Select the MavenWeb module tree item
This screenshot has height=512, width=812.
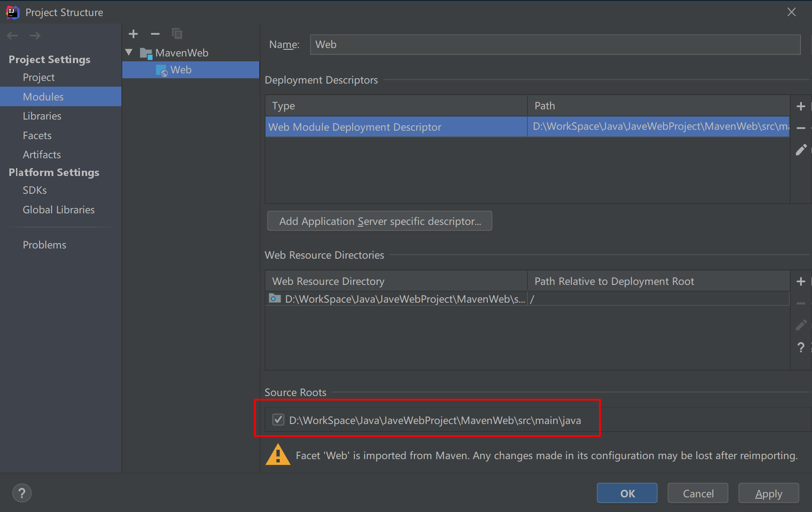(x=182, y=53)
